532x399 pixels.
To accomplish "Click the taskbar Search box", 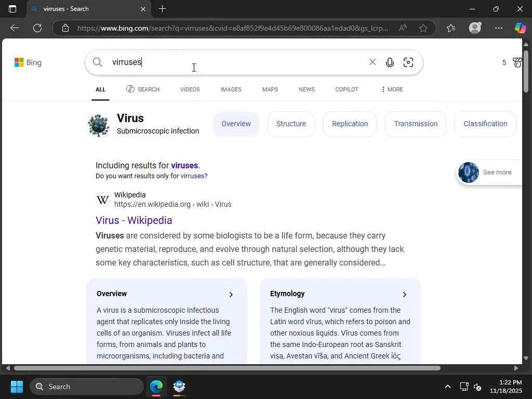I will (x=87, y=387).
